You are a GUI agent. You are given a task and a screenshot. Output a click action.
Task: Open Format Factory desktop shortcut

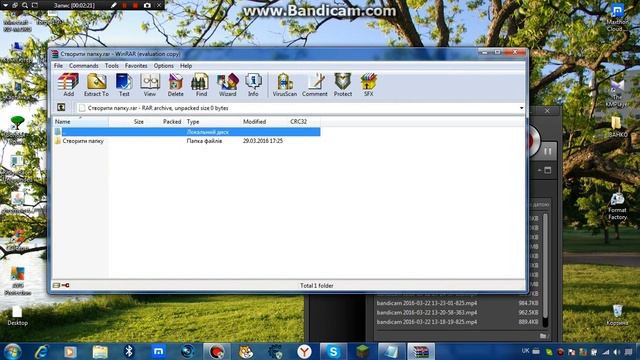[x=617, y=206]
